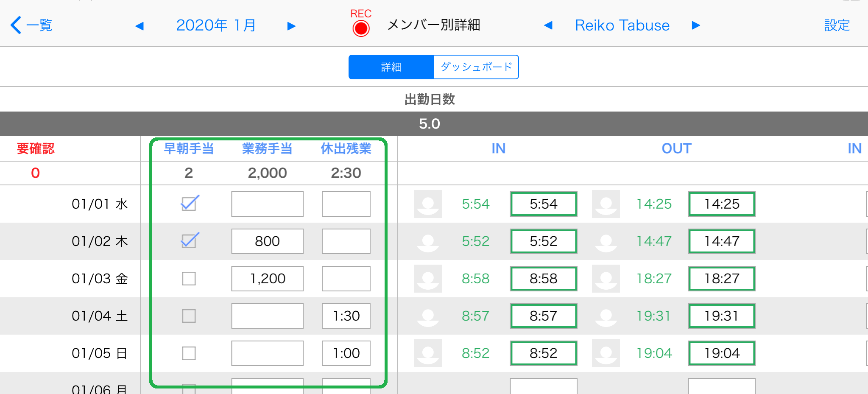Switch to the previous member arrow
The image size is (868, 394).
548,25
